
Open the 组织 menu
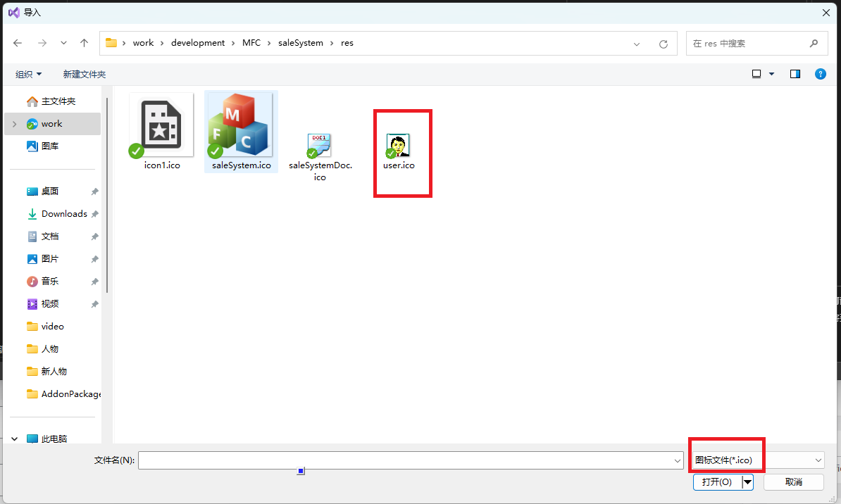(x=29, y=74)
